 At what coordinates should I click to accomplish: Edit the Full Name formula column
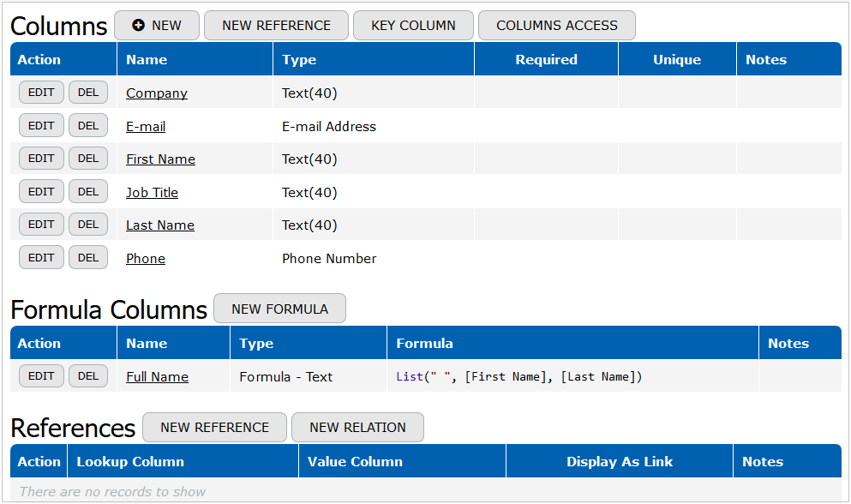coord(41,375)
